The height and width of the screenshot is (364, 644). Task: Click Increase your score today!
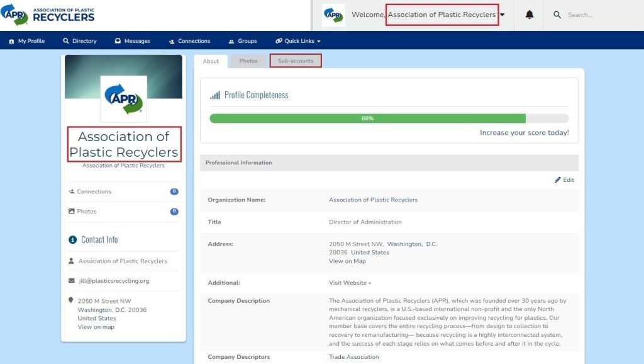coord(525,133)
